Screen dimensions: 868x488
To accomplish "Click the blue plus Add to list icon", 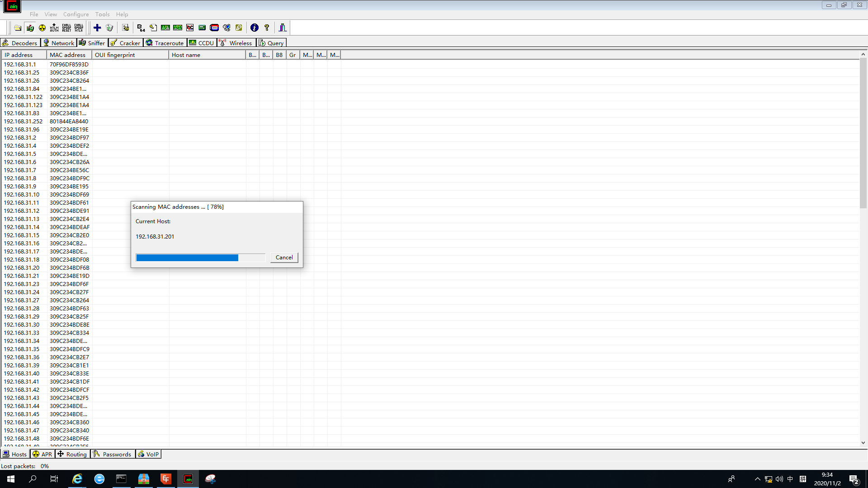I will click(x=97, y=28).
